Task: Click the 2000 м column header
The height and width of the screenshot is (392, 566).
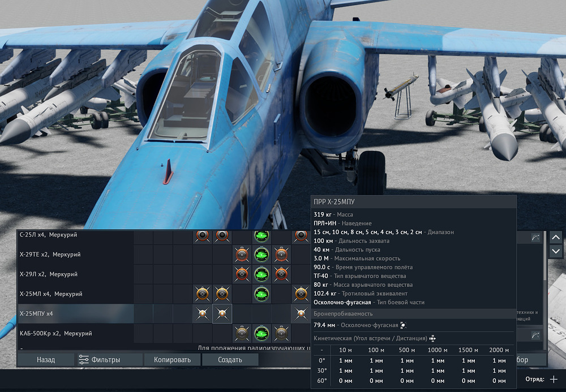Action: pyautogui.click(x=499, y=350)
